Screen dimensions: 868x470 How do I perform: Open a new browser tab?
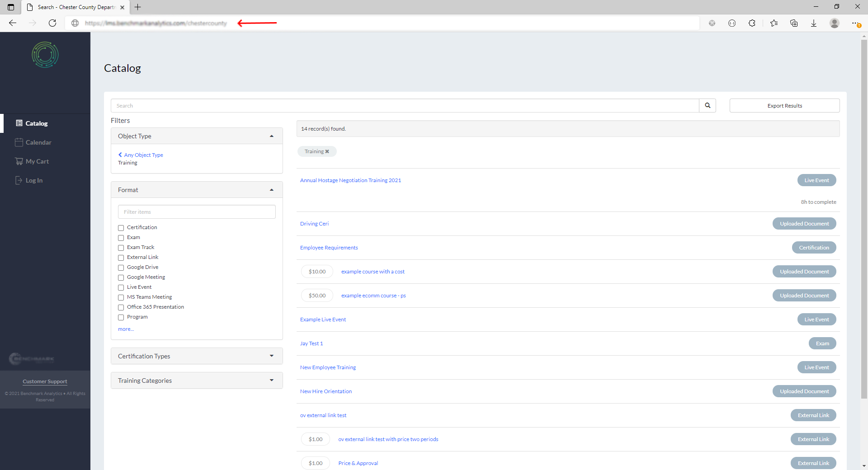(138, 7)
